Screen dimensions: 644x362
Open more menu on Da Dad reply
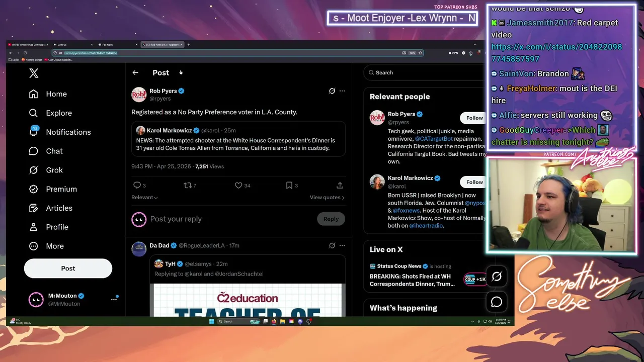[342, 246]
